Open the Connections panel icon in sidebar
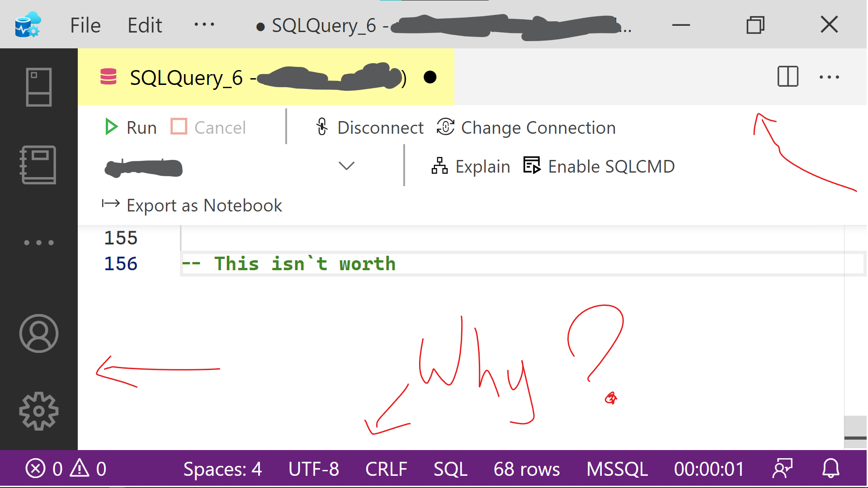The image size is (868, 488). click(x=39, y=87)
